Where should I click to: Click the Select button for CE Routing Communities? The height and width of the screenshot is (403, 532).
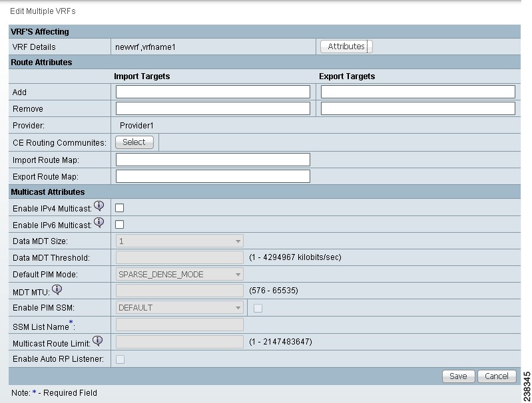point(134,142)
